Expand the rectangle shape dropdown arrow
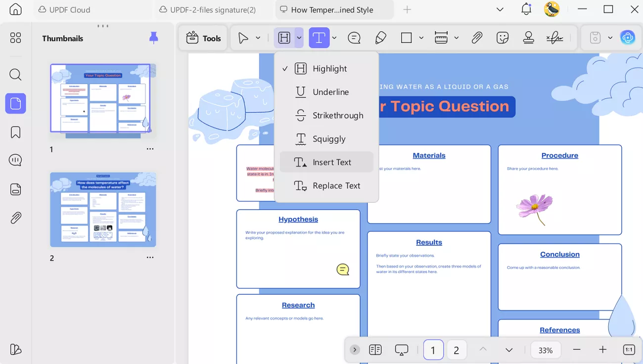This screenshot has height=364, width=643. (421, 38)
